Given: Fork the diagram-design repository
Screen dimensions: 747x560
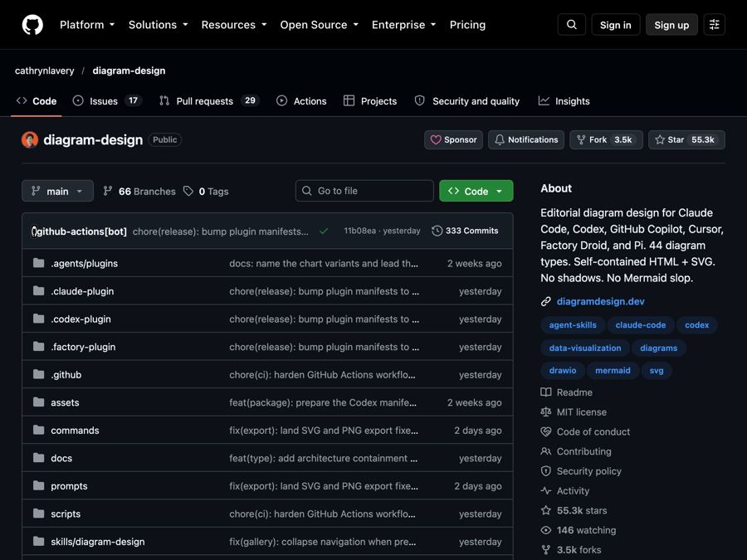Looking at the screenshot, I should pyautogui.click(x=606, y=140).
